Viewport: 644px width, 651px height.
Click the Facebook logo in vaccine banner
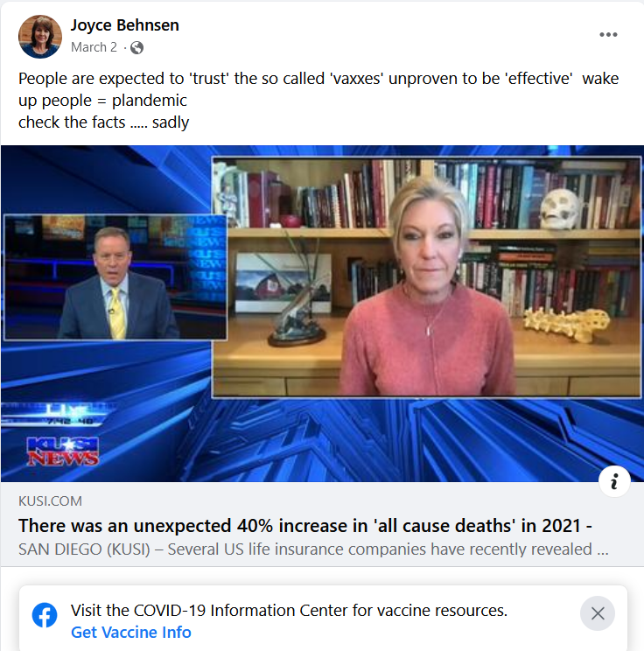[45, 615]
